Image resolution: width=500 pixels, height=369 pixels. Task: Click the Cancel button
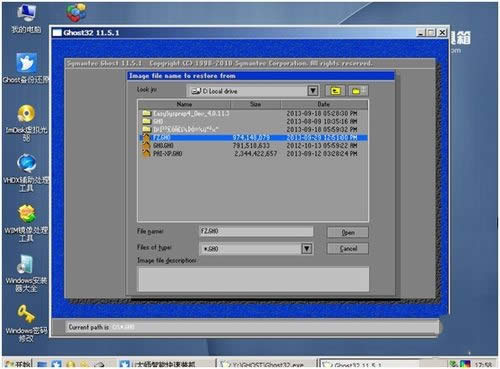348,249
